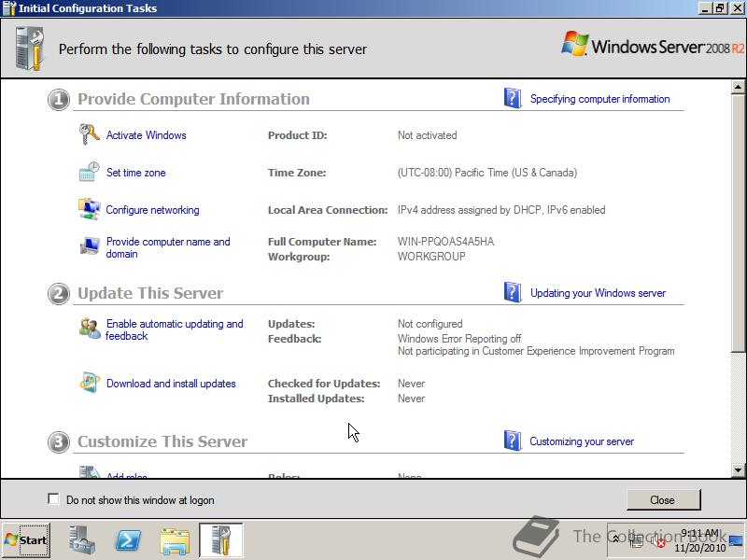Click help icon beside Customizing your server
The width and height of the screenshot is (747, 560).
[513, 441]
